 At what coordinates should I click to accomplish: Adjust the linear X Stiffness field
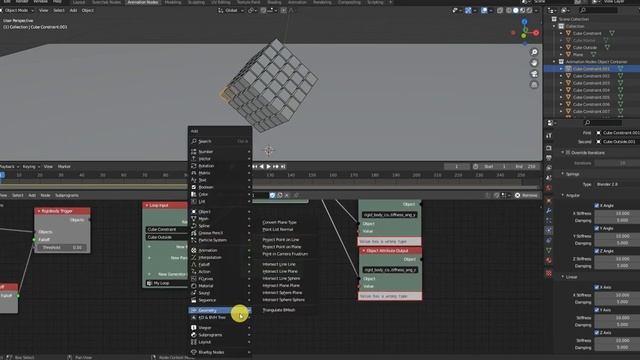[617, 295]
